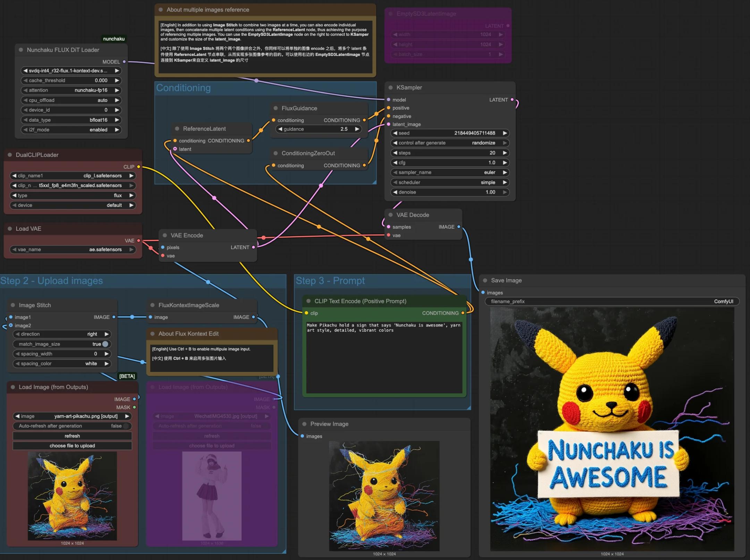Increase spacing_width arrow in Image Stitch
Viewport: 750px width, 560px height.
[x=107, y=354]
